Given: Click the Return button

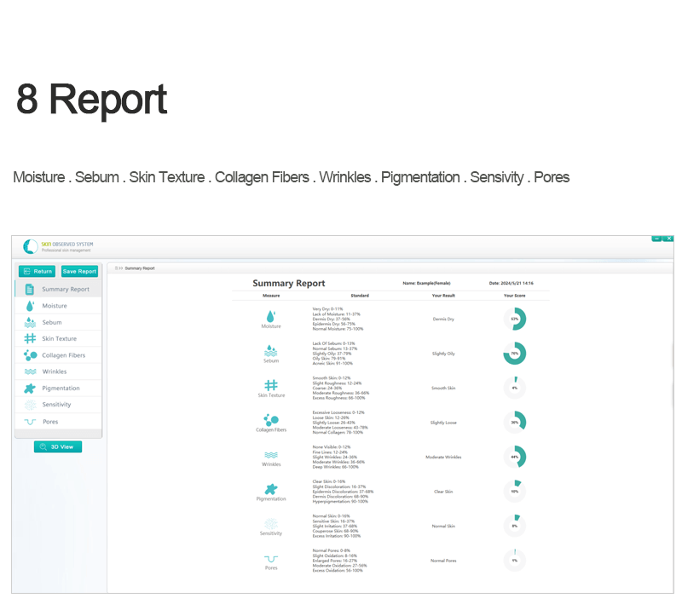Looking at the screenshot, I should (x=37, y=271).
